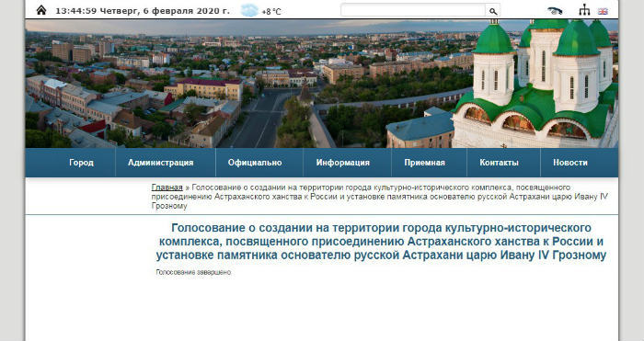This screenshot has height=341, width=644.
Task: Open the sitemap icon
Action: [584, 10]
